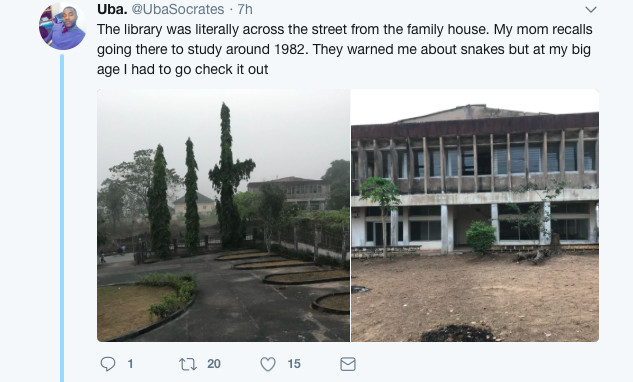View the right photo of library building
633x382 pixels.
475,215
